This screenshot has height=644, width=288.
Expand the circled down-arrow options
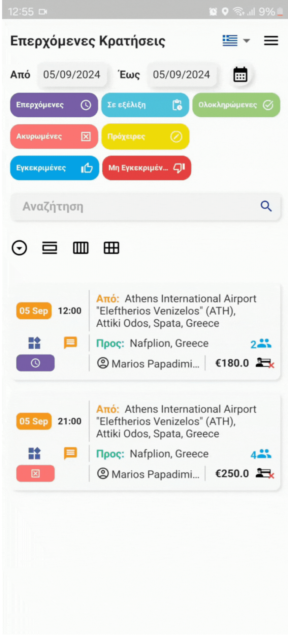(x=19, y=248)
